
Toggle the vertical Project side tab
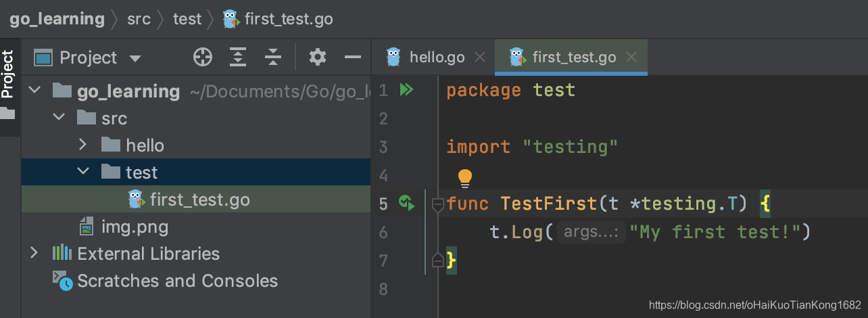coord(8,74)
